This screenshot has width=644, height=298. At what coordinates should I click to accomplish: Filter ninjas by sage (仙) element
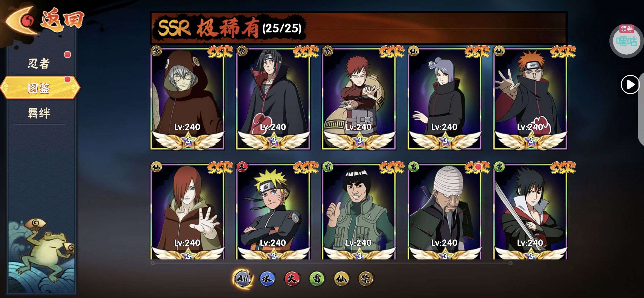(x=341, y=279)
